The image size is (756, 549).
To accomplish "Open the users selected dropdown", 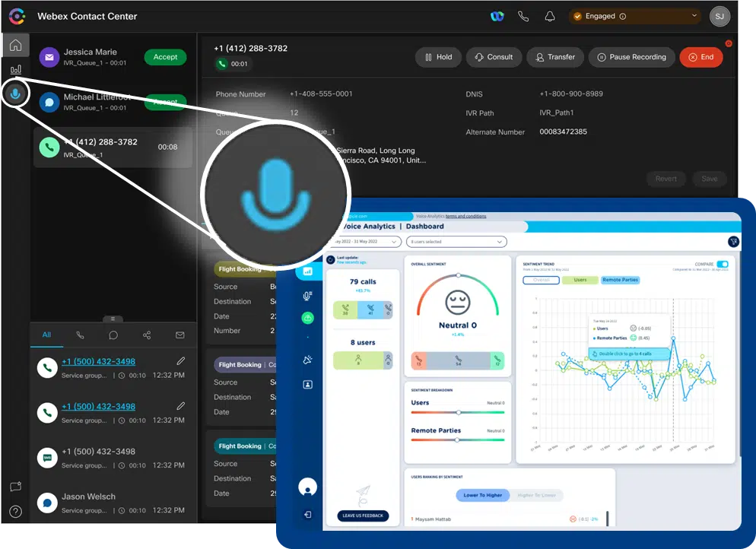I will [x=456, y=242].
